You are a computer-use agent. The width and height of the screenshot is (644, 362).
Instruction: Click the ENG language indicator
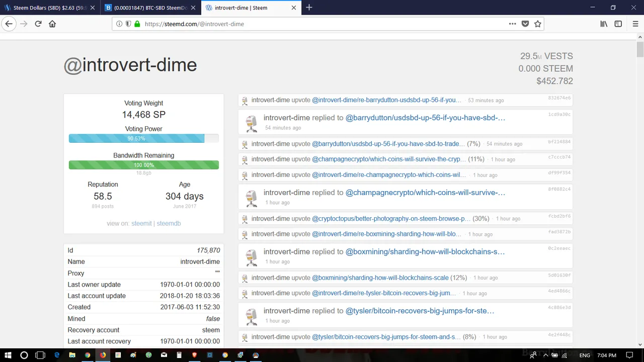[585, 355]
